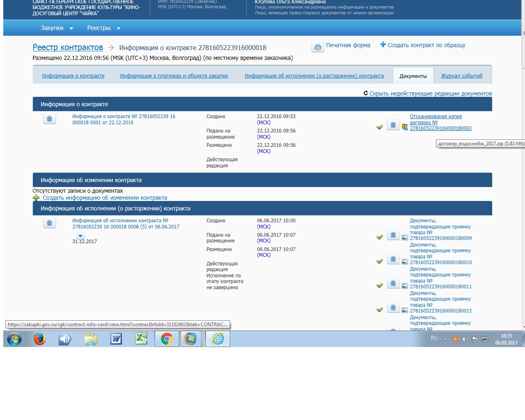This screenshot has height=420, width=525.
Task: Open the Информация о контракте tab
Action: click(73, 76)
